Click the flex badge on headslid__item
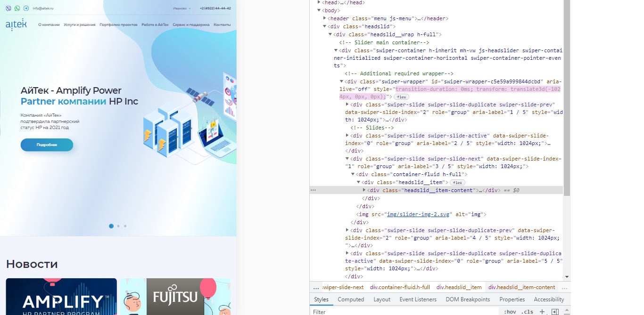The height and width of the screenshot is (315, 644). (x=457, y=183)
